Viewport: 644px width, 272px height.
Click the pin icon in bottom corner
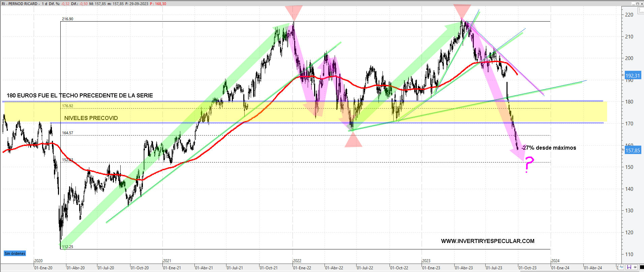[x=635, y=267]
